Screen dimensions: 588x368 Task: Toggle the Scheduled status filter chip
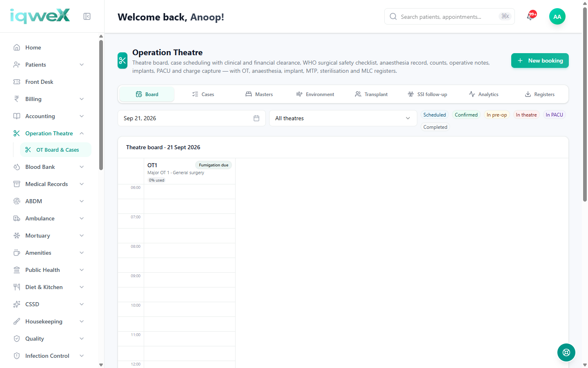click(x=434, y=115)
